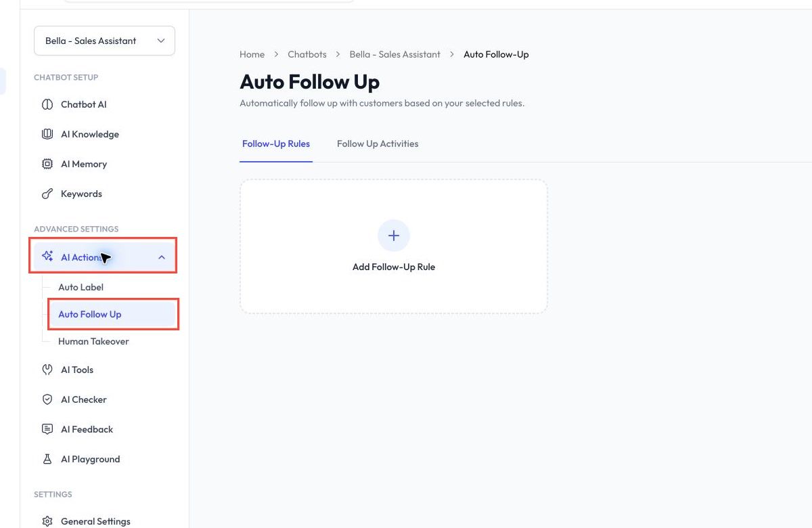Open Human Takeover in the sidebar
812x528 pixels.
(x=93, y=341)
